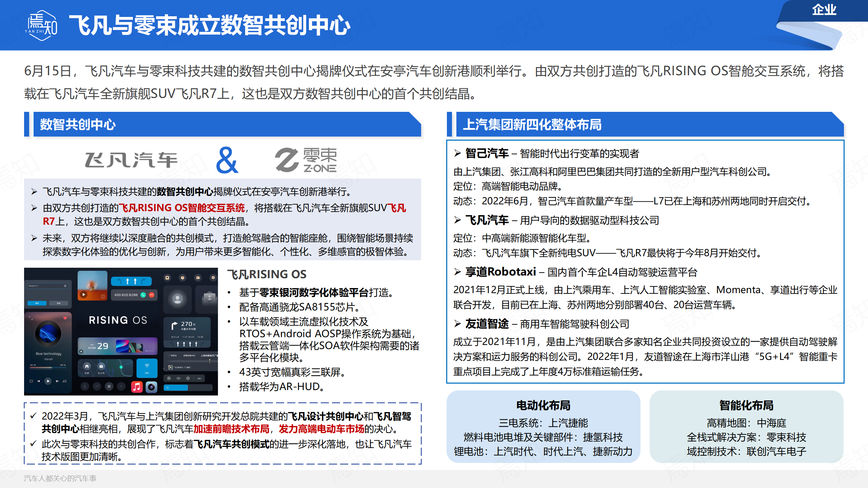Click the slide title 飞凡与零束成立数智共创中心
Screen dimensions: 868x488
click(210, 25)
